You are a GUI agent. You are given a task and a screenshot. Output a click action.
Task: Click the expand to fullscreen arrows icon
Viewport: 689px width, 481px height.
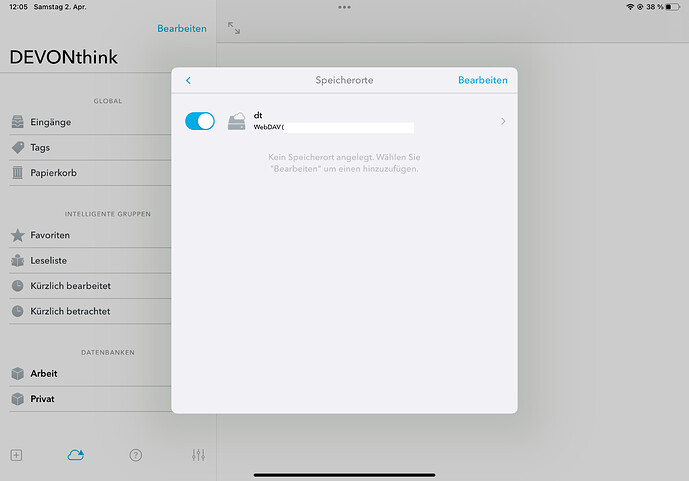(234, 28)
